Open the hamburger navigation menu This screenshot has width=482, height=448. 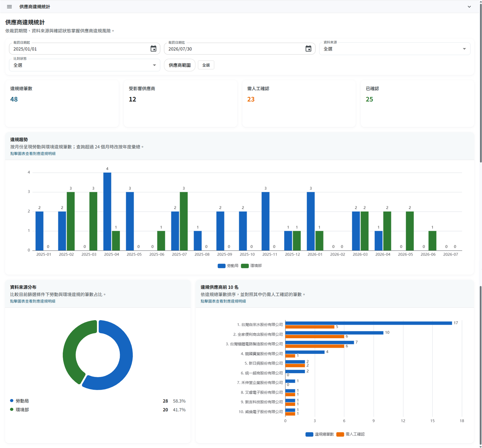9,7
